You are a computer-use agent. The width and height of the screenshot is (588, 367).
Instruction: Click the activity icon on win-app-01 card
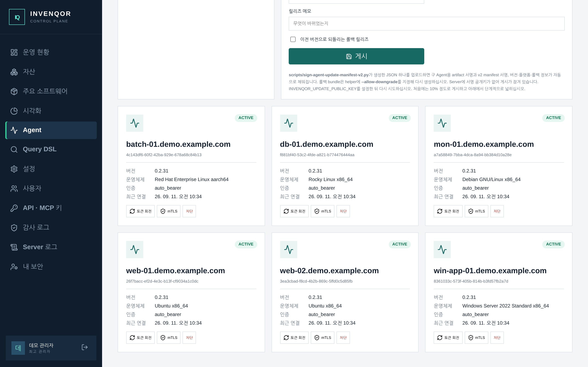click(442, 250)
